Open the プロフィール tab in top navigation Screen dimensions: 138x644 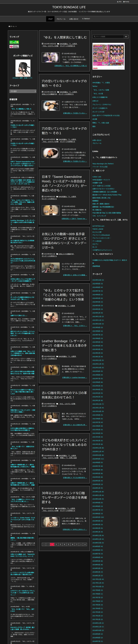pyautogui.click(x=61, y=19)
